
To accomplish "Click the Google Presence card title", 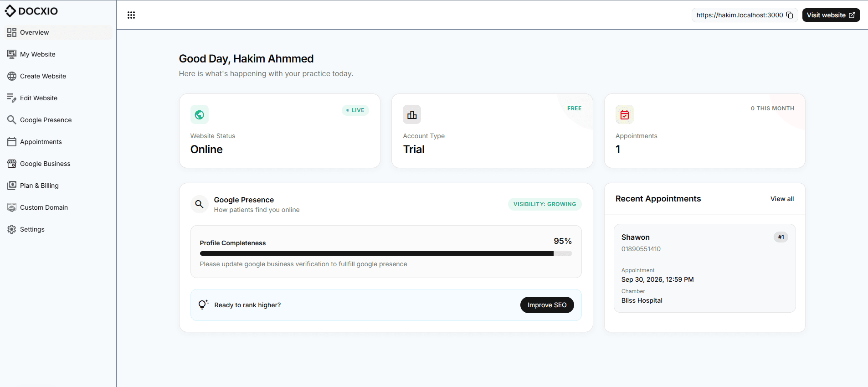I will 244,200.
